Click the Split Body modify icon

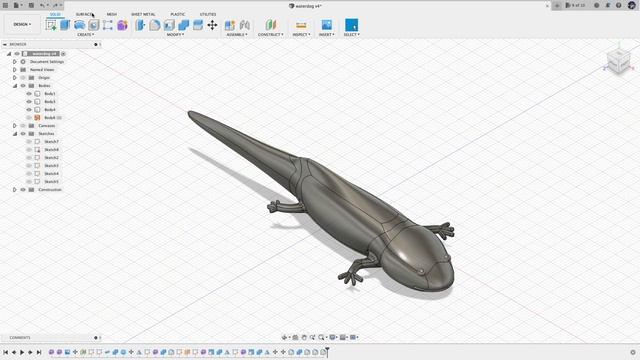tap(198, 25)
